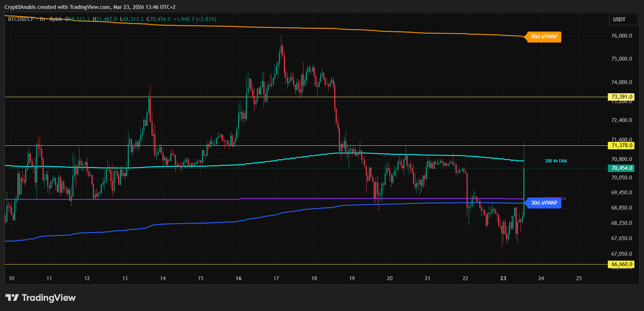Click date 19 on the time axis

352,279
